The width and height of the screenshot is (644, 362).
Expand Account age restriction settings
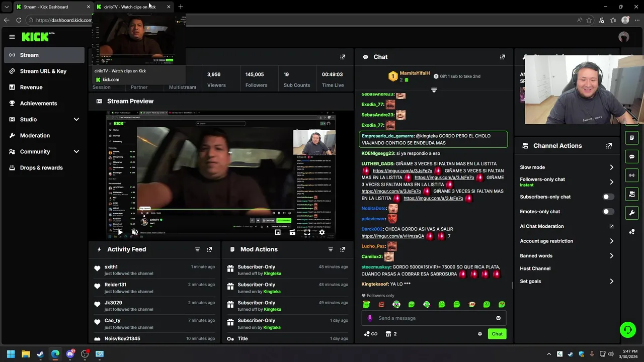(x=611, y=241)
